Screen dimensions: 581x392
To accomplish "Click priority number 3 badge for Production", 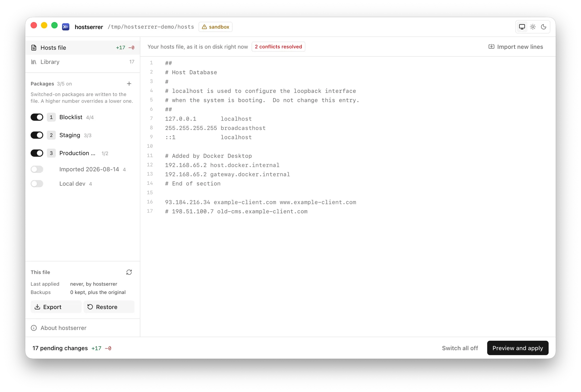I will (51, 153).
